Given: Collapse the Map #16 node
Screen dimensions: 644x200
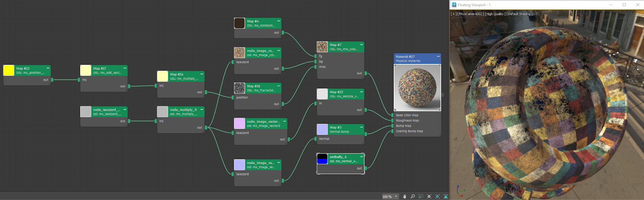Looking at the screenshot, I should tap(279, 86).
